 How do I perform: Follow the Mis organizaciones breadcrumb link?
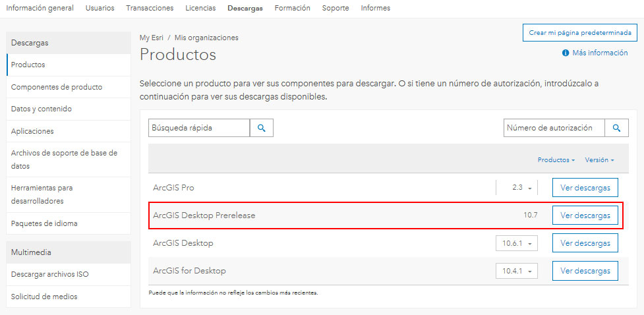[x=206, y=38]
